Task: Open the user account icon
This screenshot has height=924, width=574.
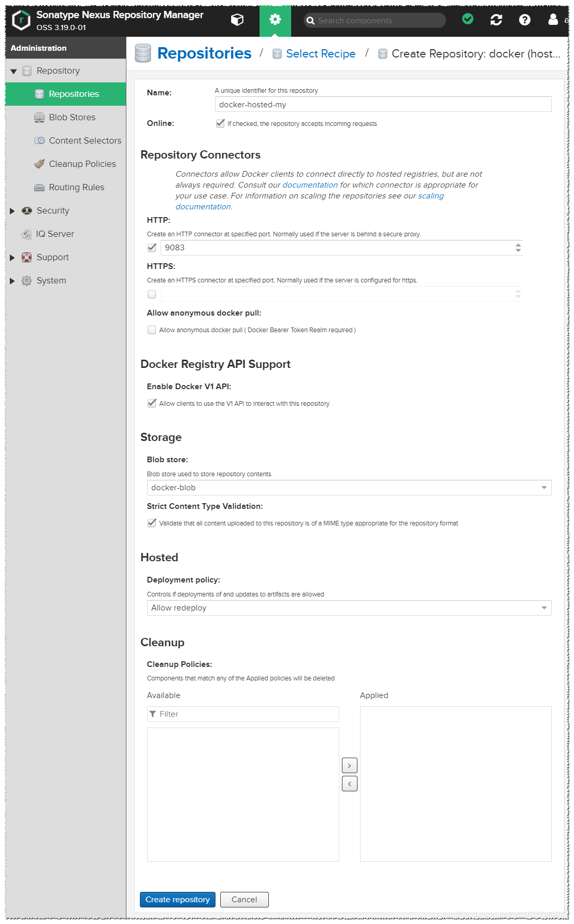Action: 553,20
